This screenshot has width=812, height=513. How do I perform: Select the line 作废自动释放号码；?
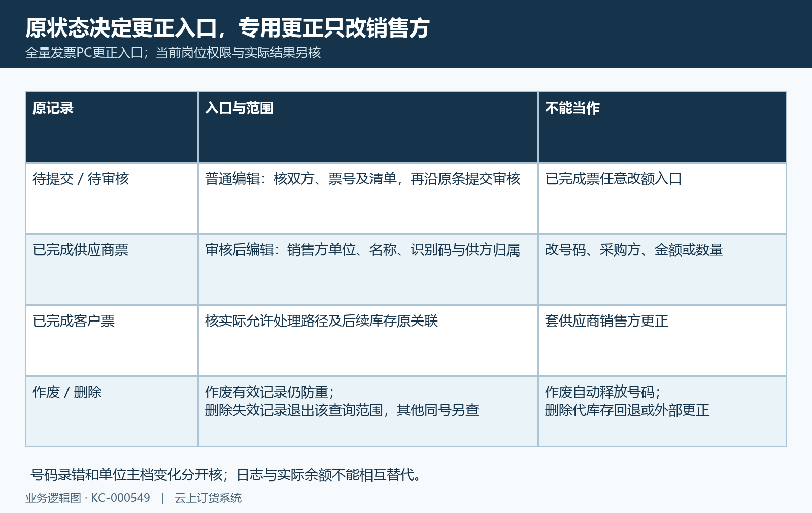point(602,392)
